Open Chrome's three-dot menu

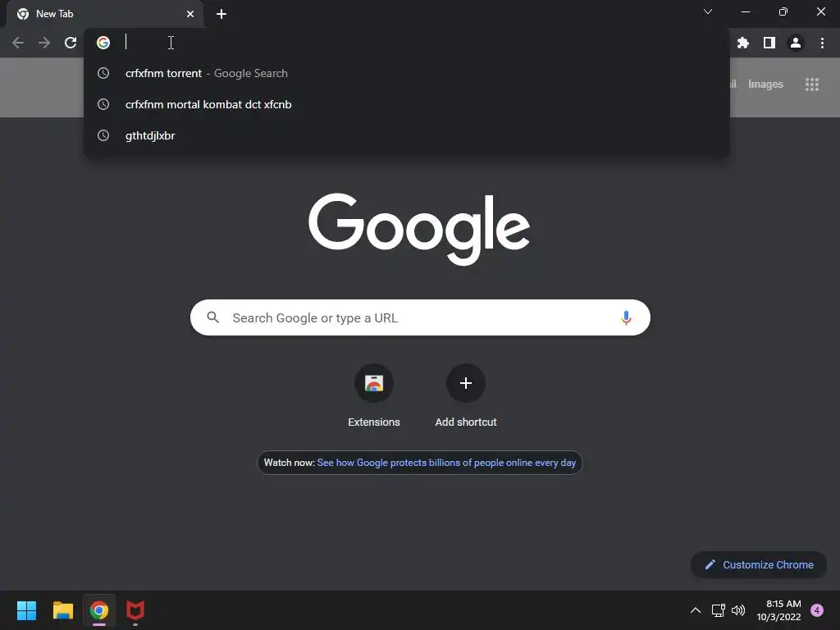click(822, 43)
